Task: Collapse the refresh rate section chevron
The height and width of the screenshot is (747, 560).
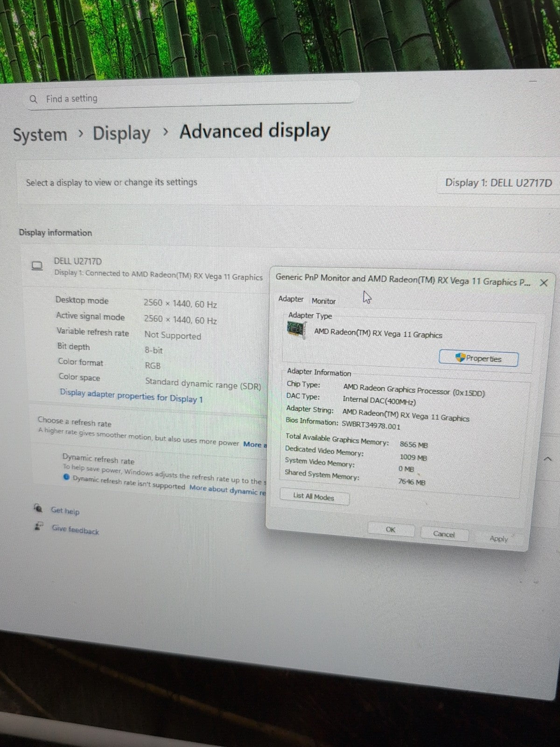Action: click(548, 459)
